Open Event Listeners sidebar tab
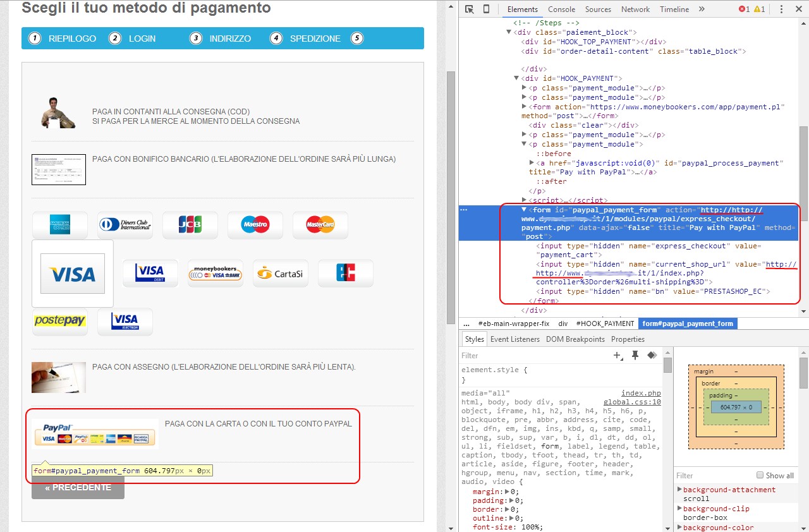 pos(515,339)
